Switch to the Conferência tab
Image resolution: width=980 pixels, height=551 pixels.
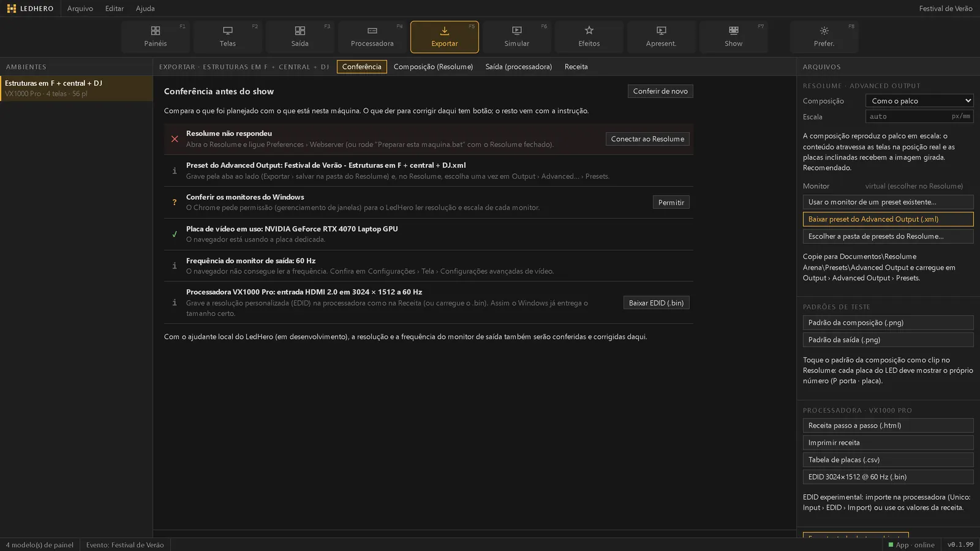362,67
